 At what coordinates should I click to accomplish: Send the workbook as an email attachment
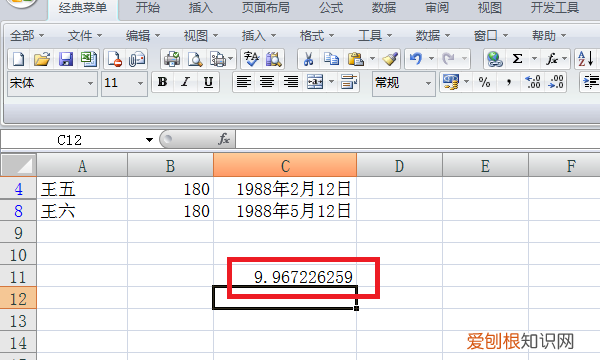[x=137, y=59]
